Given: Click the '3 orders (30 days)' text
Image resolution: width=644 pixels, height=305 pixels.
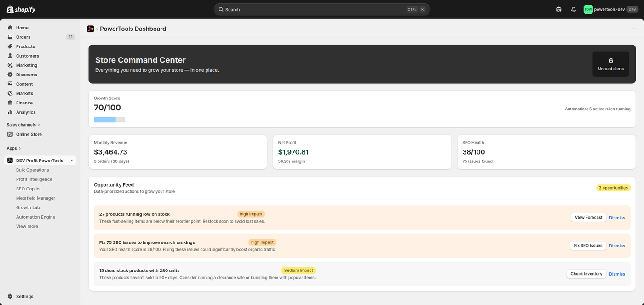Looking at the screenshot, I should click(x=111, y=161).
